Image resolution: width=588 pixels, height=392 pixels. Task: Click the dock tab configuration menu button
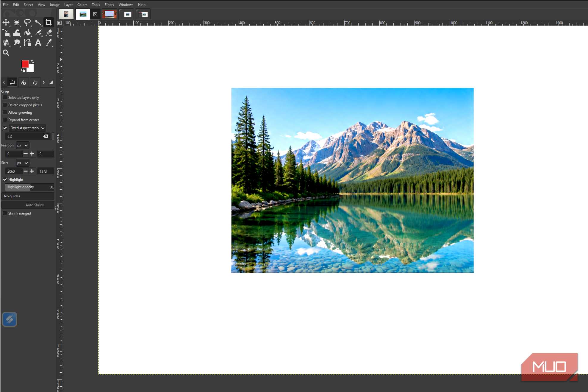pos(51,82)
